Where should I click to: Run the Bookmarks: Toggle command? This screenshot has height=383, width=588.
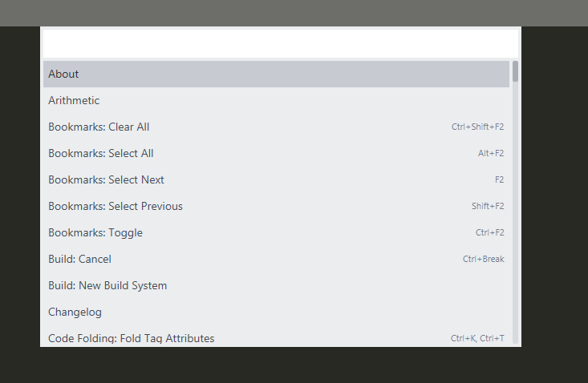click(x=95, y=232)
